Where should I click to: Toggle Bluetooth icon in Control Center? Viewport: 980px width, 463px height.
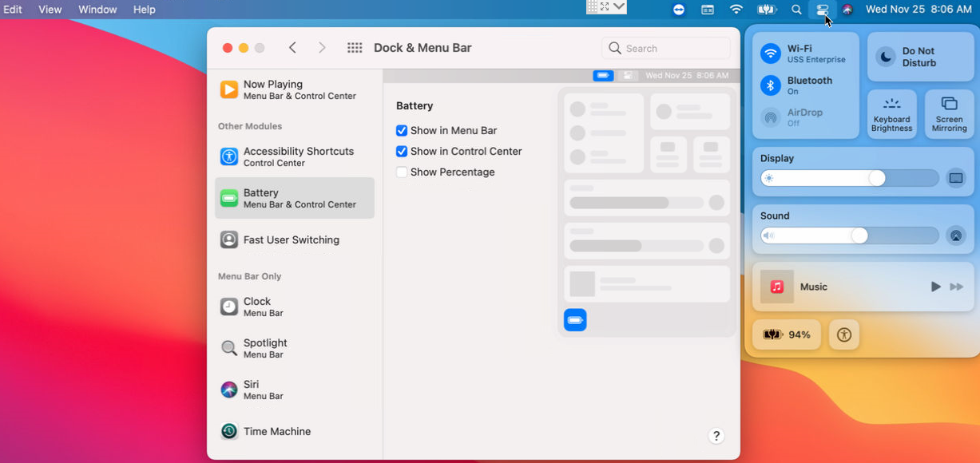[771, 85]
